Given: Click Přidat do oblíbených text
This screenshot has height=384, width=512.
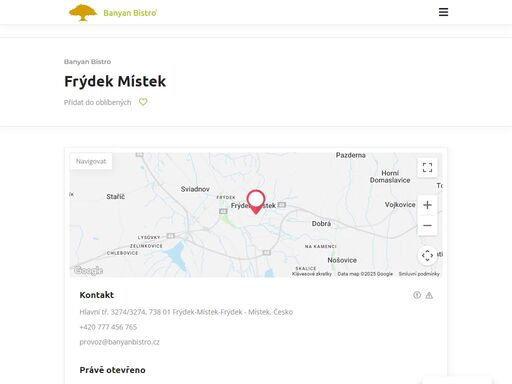Looking at the screenshot, I should click(97, 102).
